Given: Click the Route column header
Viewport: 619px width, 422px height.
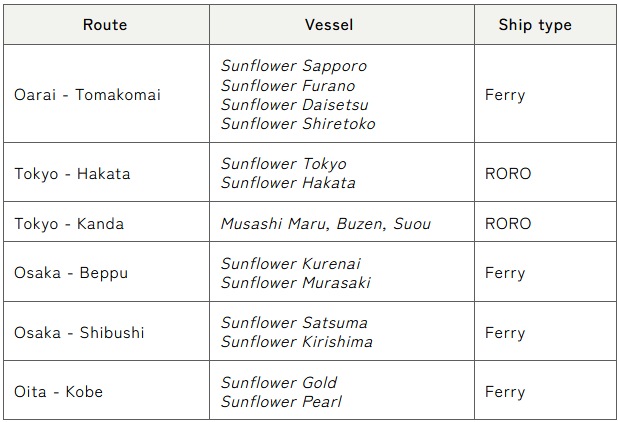Looking at the screenshot, I should 105,25.
